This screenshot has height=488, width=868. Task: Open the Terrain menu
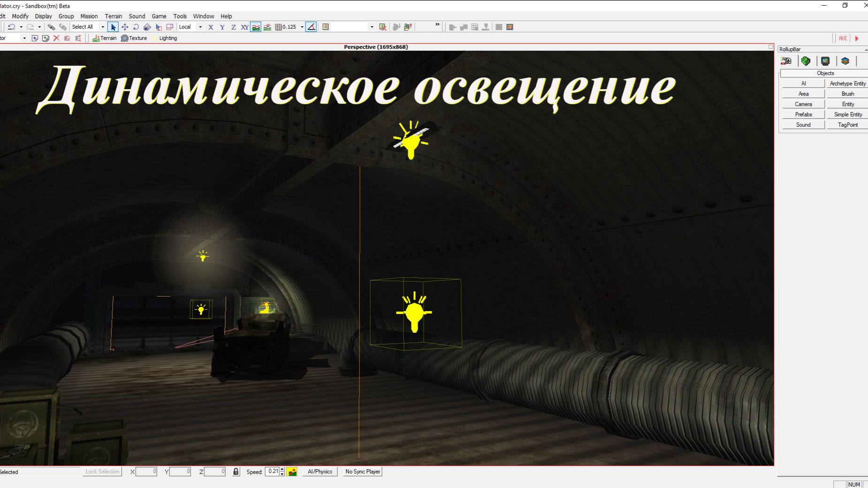[x=114, y=16]
